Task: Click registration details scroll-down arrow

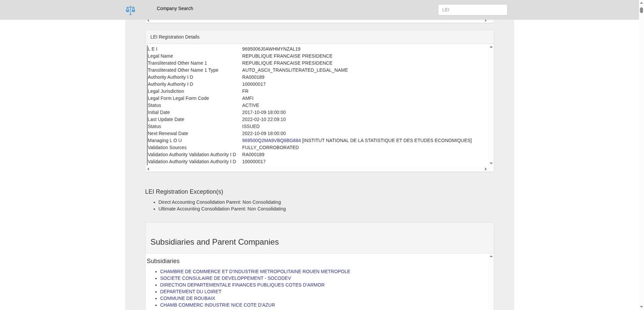Action: coord(491,163)
